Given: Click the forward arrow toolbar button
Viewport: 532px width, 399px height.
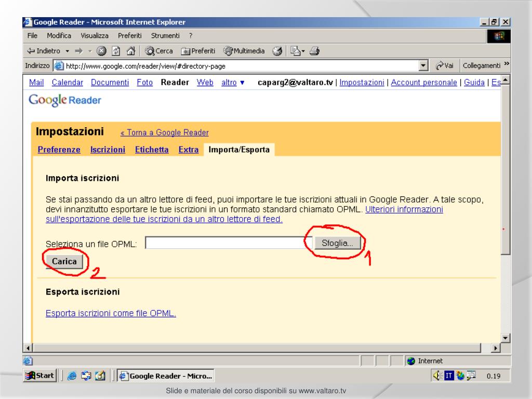Looking at the screenshot, I should [79, 51].
